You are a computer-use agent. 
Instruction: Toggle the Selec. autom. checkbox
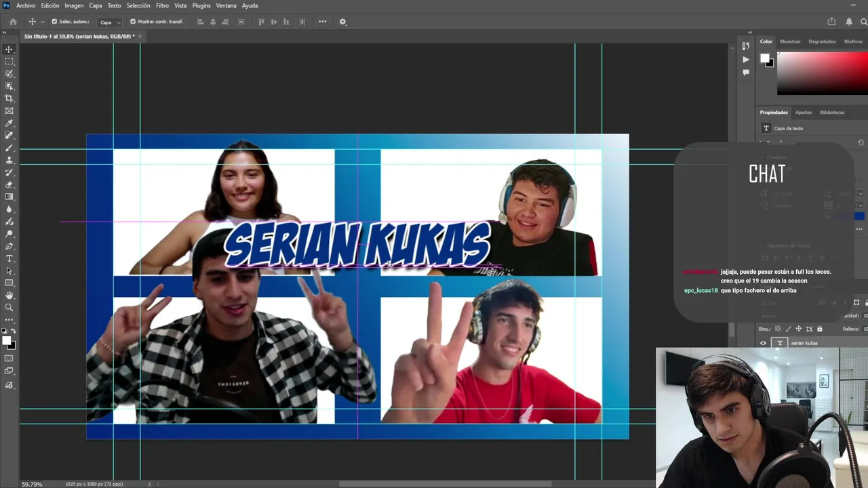pos(54,22)
